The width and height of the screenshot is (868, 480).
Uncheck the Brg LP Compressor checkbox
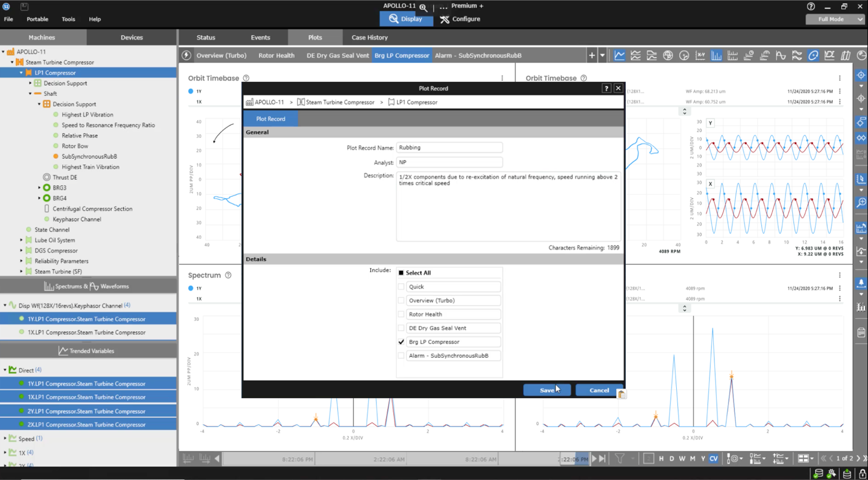click(401, 342)
